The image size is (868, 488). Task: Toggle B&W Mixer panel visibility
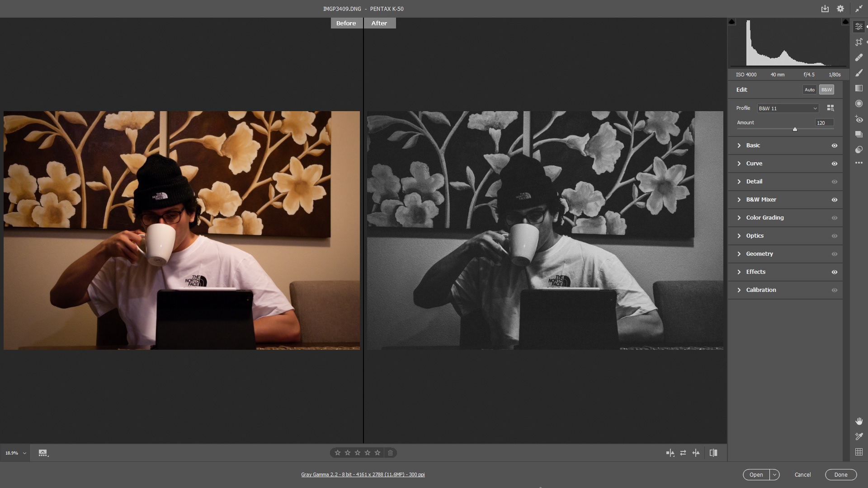pos(834,200)
